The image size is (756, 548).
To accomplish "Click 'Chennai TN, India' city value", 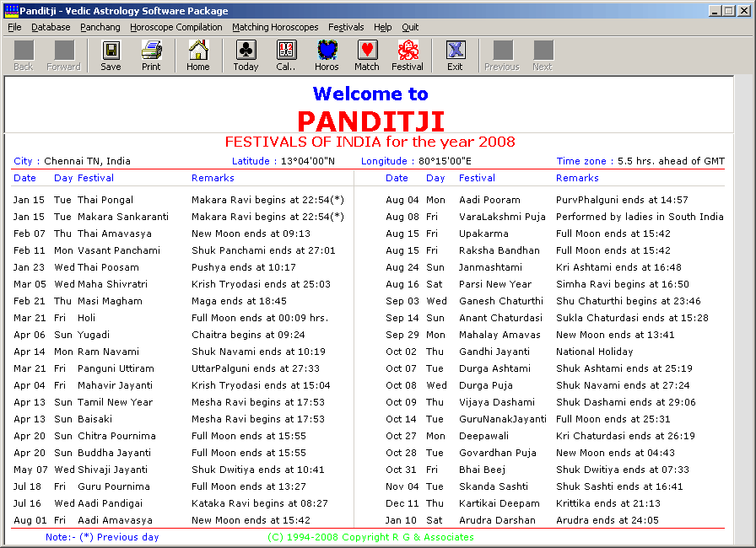I will (x=87, y=161).
